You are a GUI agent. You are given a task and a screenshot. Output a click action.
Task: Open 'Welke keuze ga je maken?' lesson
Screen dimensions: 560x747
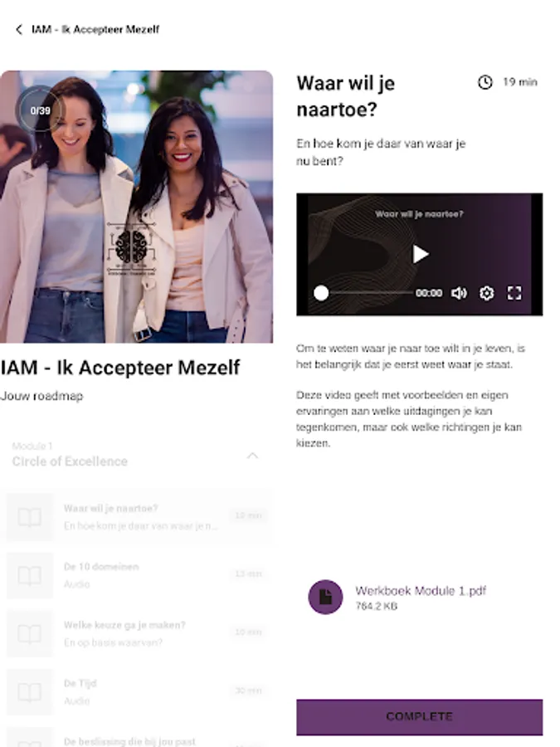pos(138,633)
